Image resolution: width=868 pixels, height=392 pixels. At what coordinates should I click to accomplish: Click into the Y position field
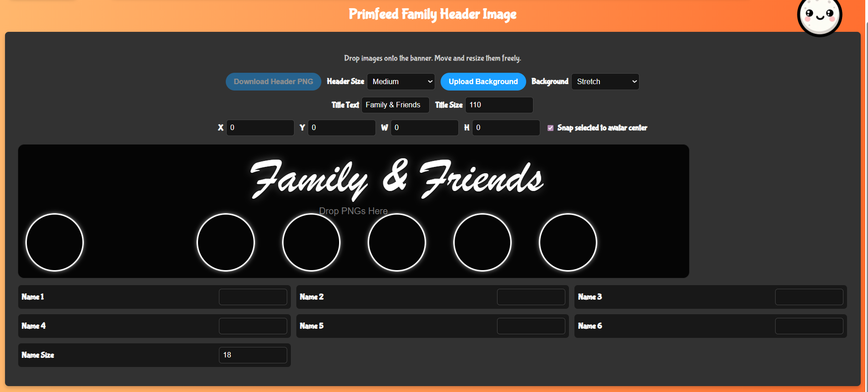click(342, 128)
